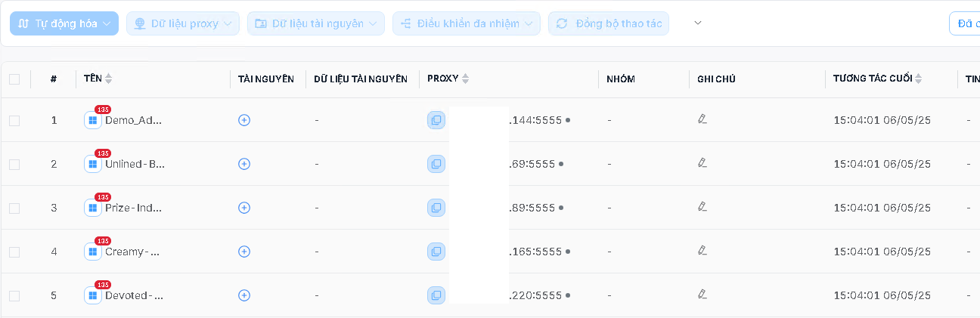Open Điều khiển đa nhiệm dropdown
Image resolution: width=980 pixels, height=318 pixels.
point(467,23)
